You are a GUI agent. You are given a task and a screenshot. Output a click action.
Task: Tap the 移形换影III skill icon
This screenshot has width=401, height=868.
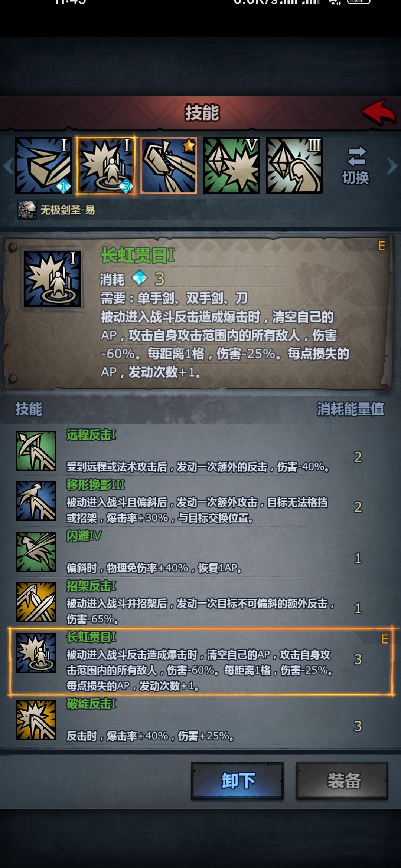(x=36, y=501)
